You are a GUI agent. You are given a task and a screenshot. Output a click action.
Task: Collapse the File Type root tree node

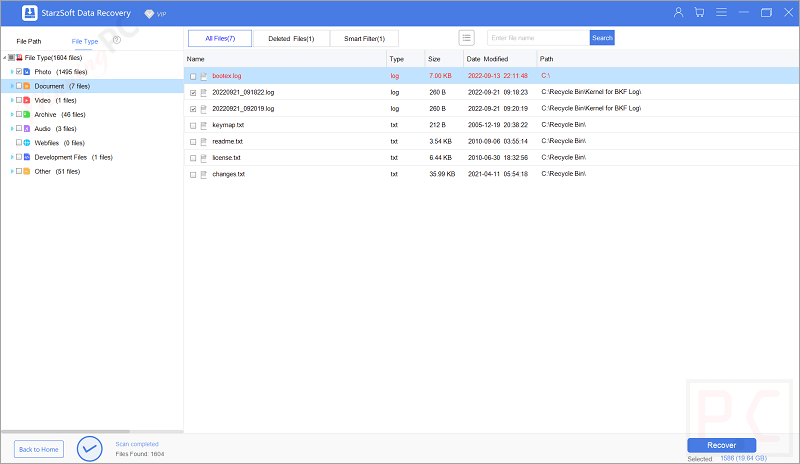[5, 58]
